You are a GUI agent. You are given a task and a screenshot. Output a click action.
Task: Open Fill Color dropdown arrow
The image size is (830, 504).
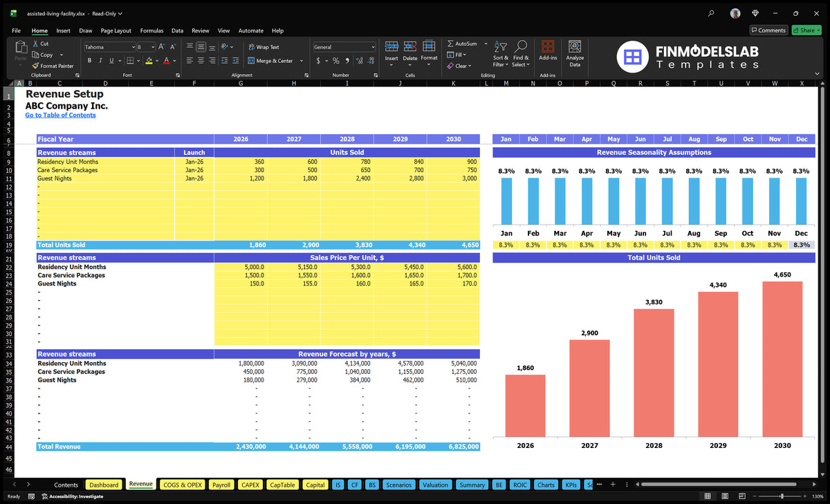click(156, 61)
